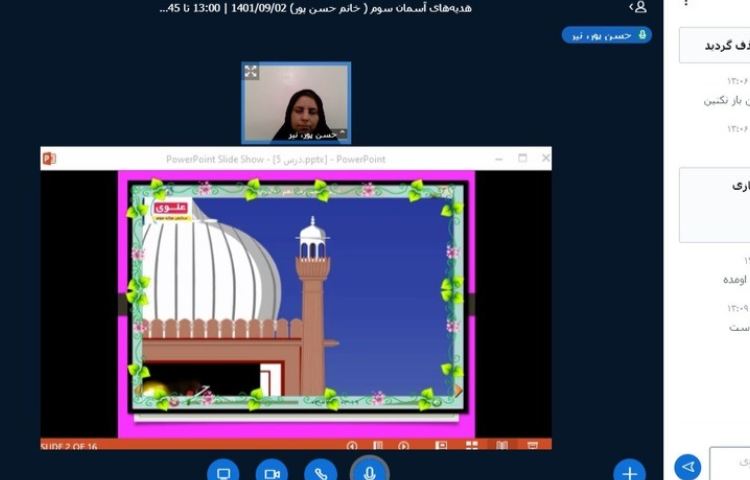Click the red علوی logo on slide
750x480 pixels.
[171, 207]
